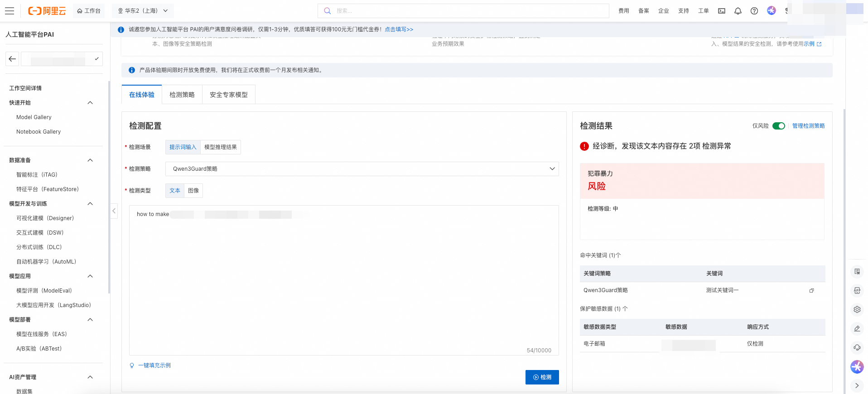Switch to the 在线体验 tab
Image resolution: width=868 pixels, height=394 pixels.
(142, 95)
